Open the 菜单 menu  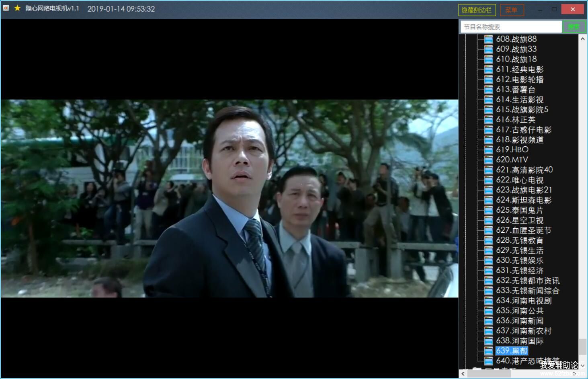[x=512, y=10]
